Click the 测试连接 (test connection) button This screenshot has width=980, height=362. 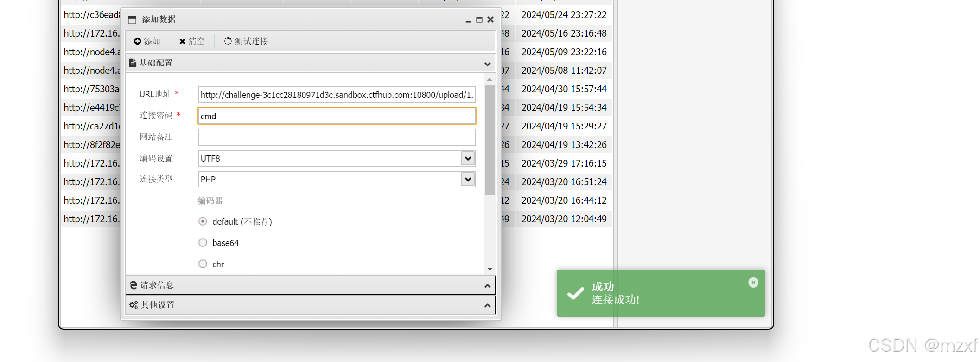246,41
